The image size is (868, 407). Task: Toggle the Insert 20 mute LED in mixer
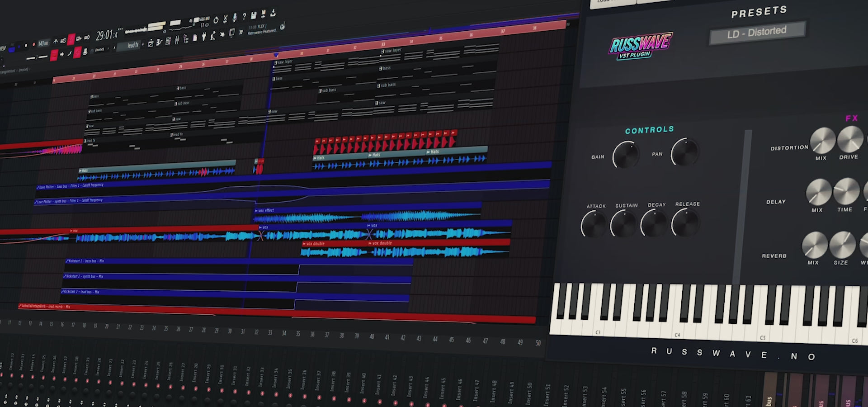coord(99,381)
